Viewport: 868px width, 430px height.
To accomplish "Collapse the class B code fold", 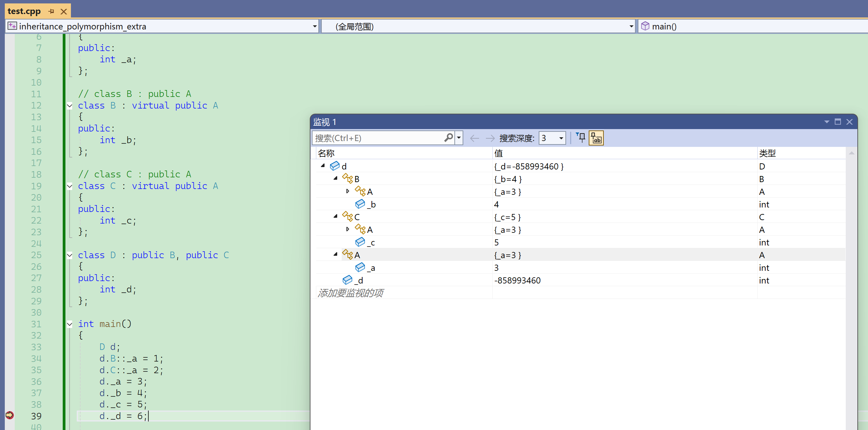I will [70, 106].
